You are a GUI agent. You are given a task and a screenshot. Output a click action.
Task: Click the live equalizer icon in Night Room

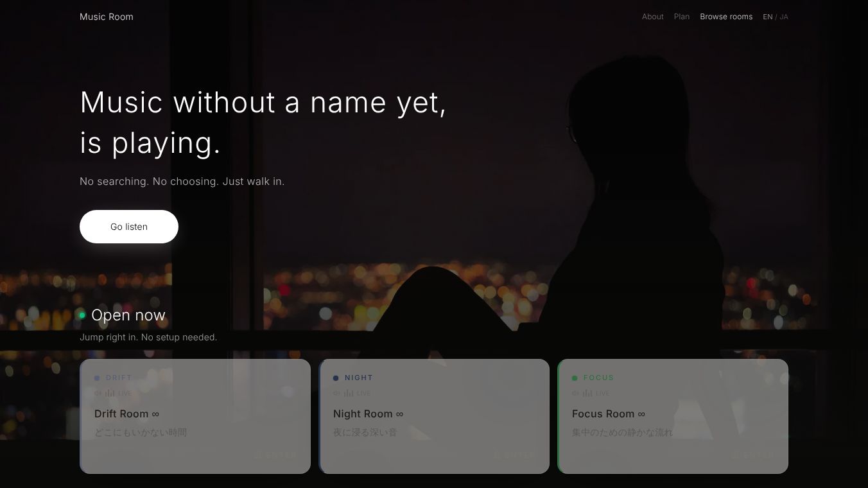[349, 393]
